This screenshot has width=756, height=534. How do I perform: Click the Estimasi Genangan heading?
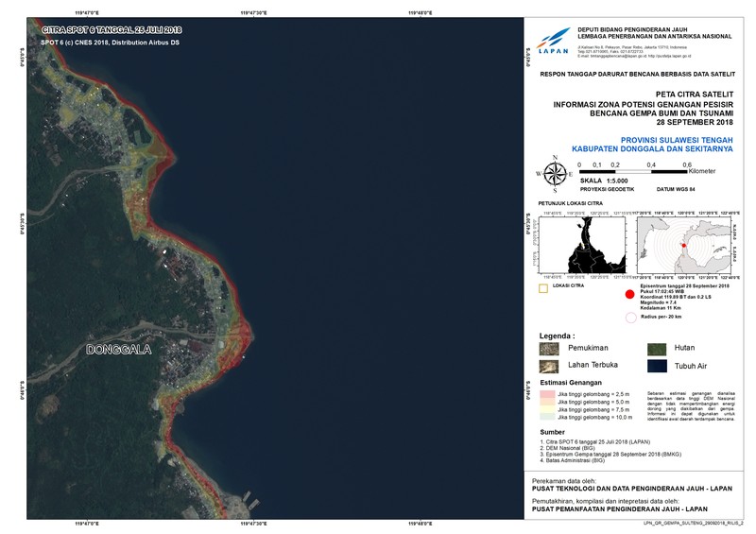click(x=573, y=382)
